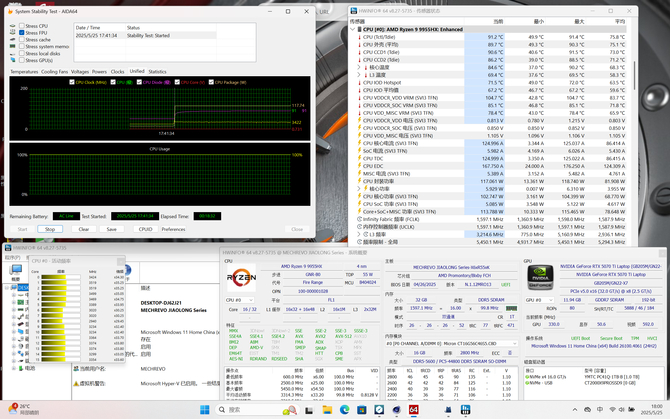Click the Windows Start button on taskbar
Viewport: 670px width, 419px height.
204,409
